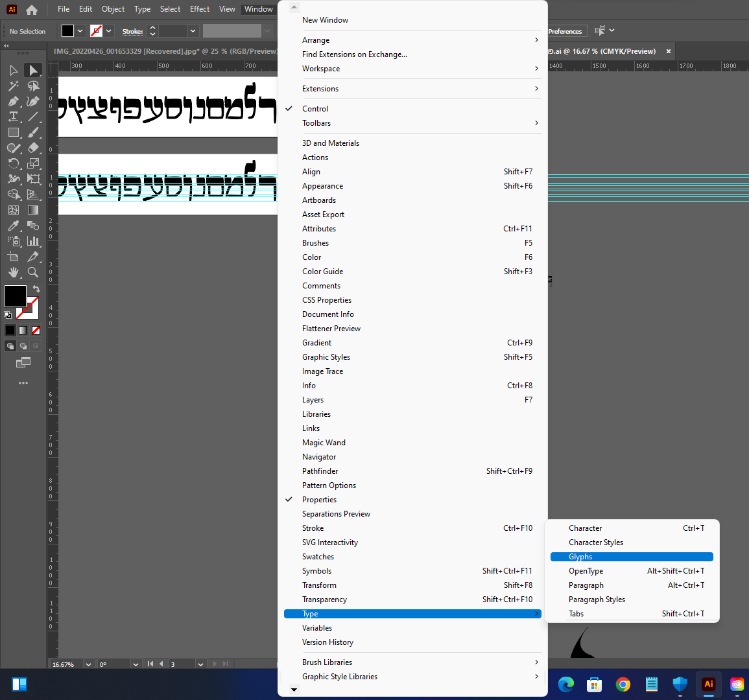Image resolution: width=749 pixels, height=700 pixels.
Task: Open the Object menu
Action: [x=113, y=9]
